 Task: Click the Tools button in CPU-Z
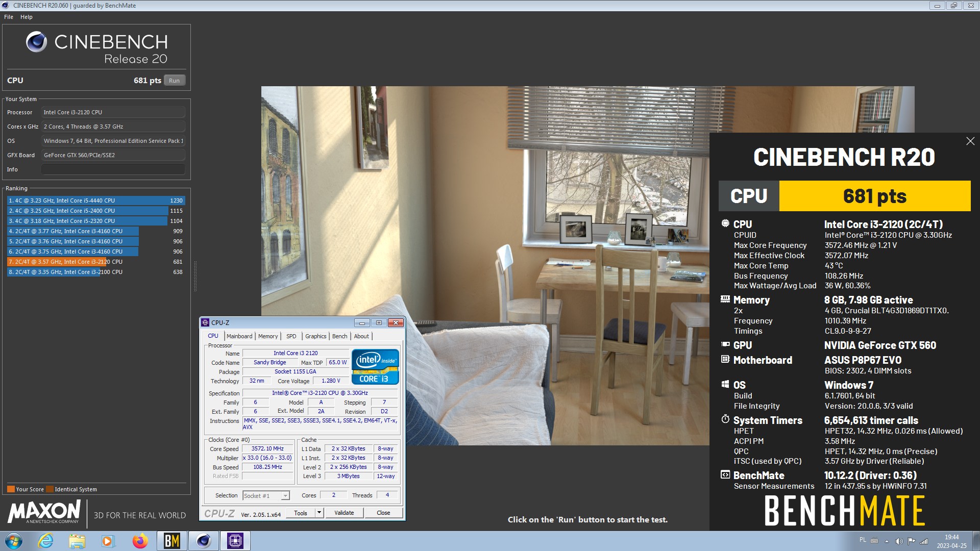pyautogui.click(x=301, y=513)
